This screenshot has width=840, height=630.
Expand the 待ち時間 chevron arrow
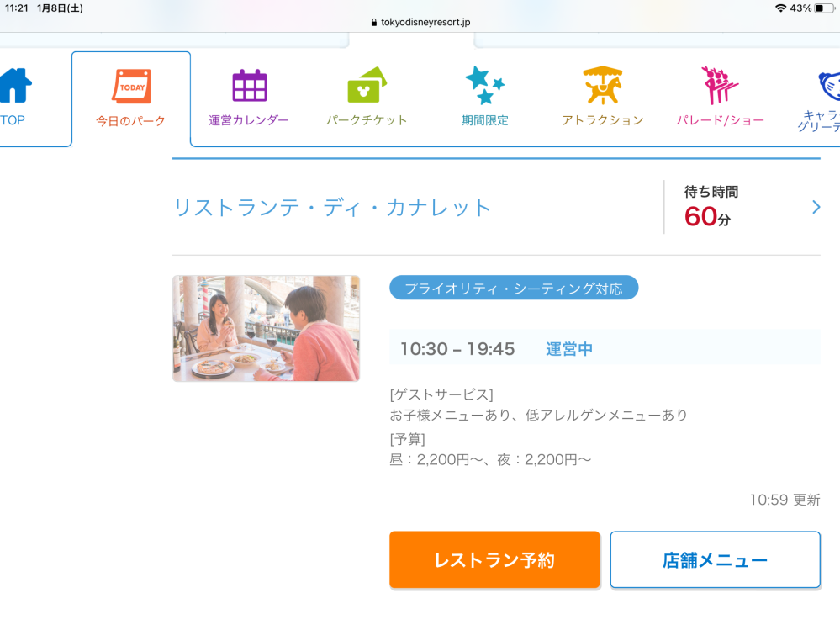[x=816, y=207]
